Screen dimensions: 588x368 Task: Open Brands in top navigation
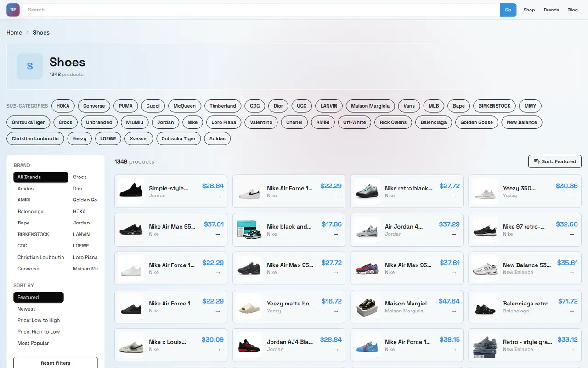[x=551, y=10]
